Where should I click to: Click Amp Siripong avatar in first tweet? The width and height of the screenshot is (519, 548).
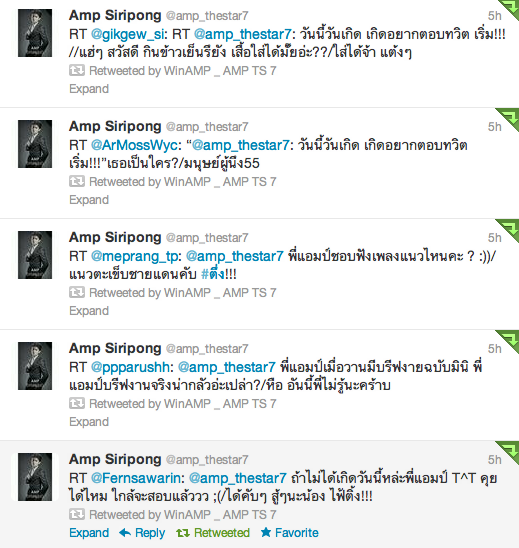35,33
